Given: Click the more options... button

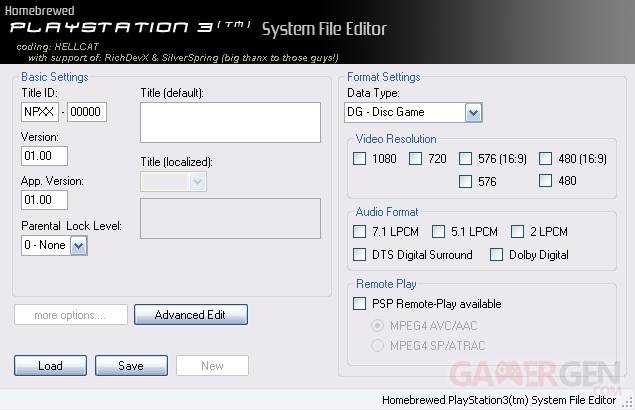Looking at the screenshot, I should pos(71,315).
